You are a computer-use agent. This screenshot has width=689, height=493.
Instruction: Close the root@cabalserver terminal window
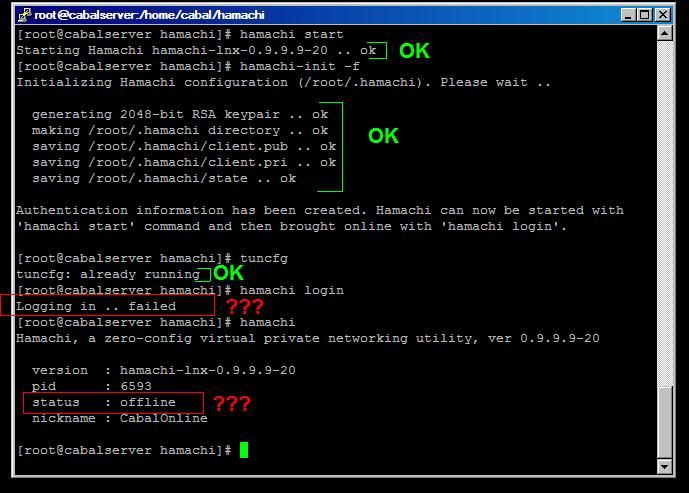click(x=664, y=15)
